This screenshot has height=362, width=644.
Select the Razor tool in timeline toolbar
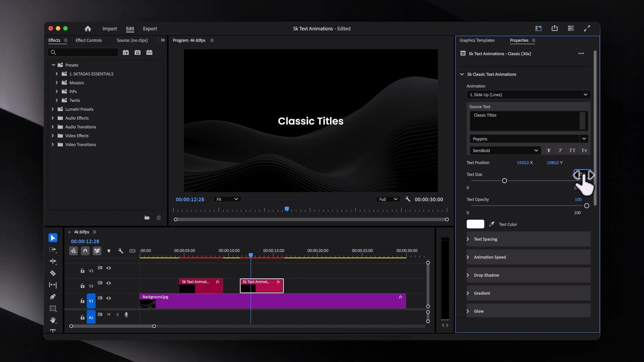pos(53,273)
